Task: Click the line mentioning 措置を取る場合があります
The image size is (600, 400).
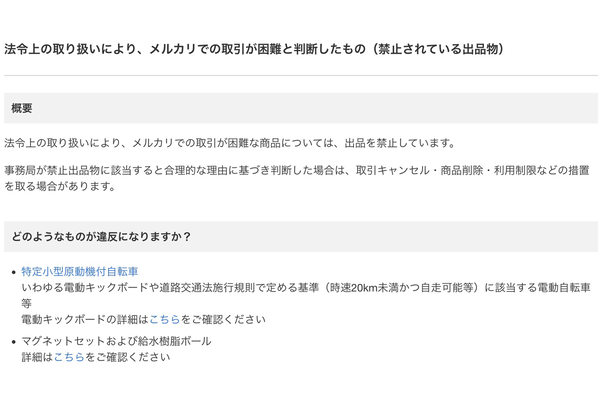Action: coord(60,186)
